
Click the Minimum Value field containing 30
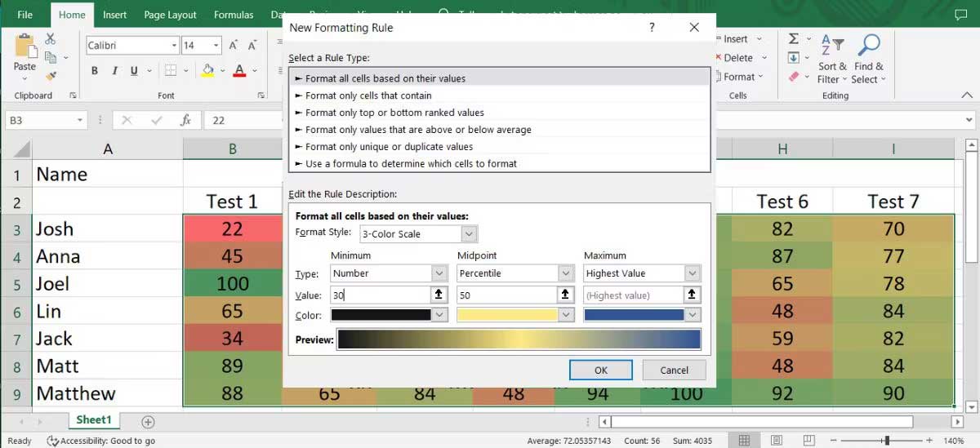click(381, 295)
